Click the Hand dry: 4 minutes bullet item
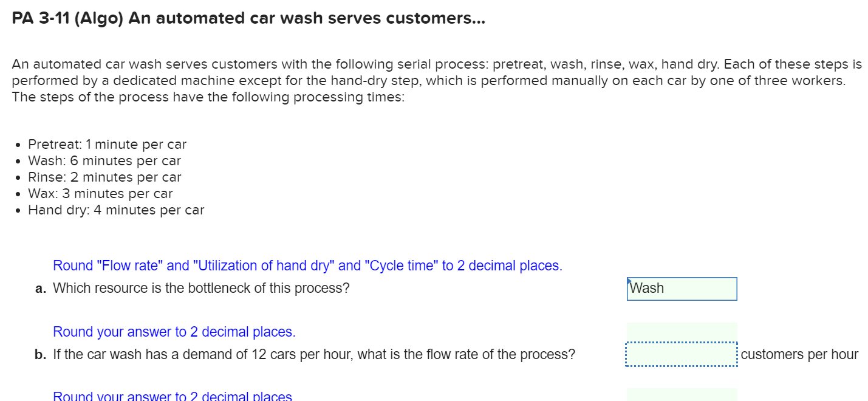868x401 pixels. (115, 210)
